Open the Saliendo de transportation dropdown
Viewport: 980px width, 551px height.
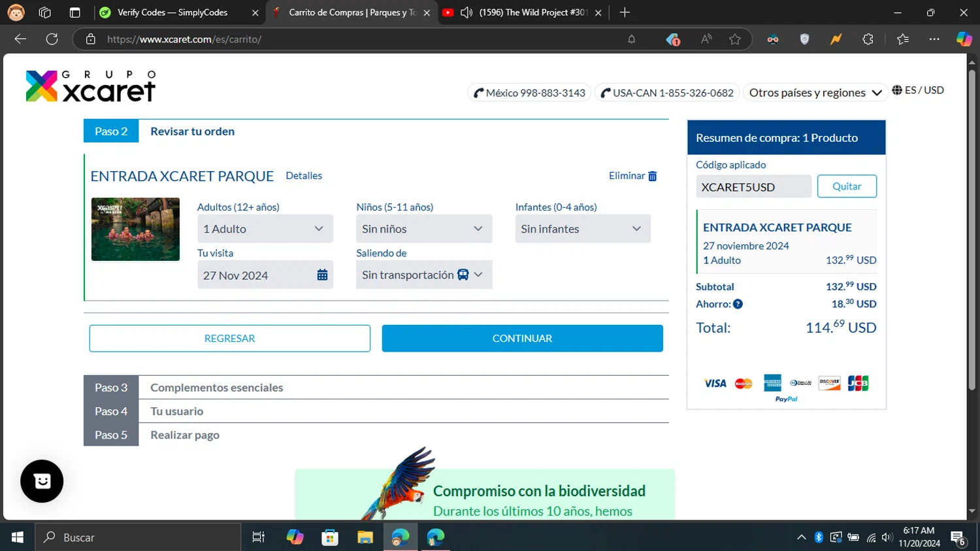click(424, 275)
